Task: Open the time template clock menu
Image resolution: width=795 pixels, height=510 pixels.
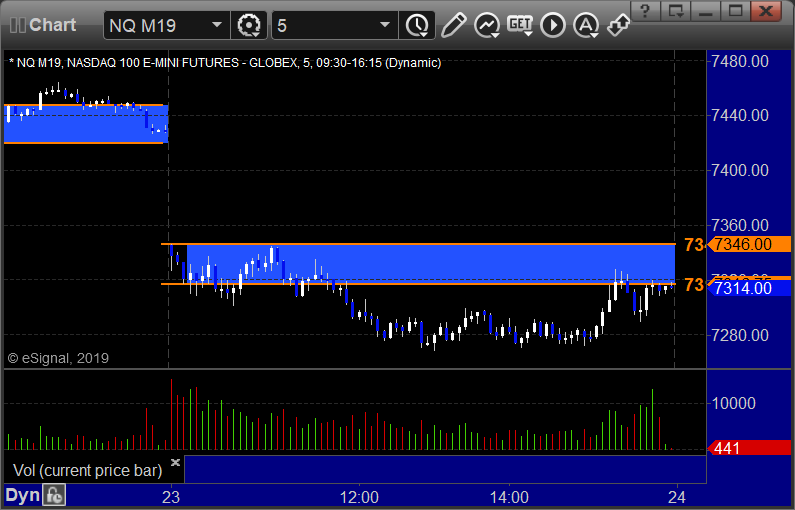Action: (417, 25)
